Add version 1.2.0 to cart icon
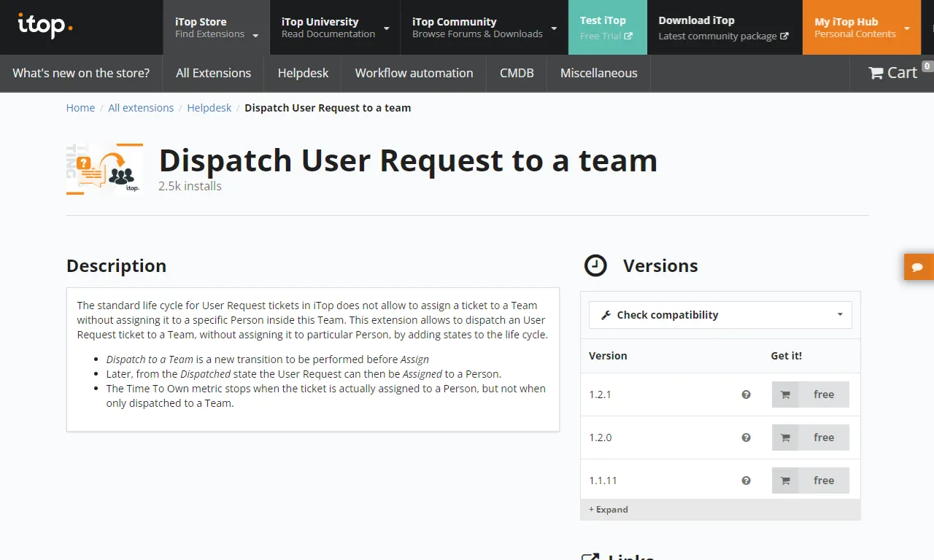Image resolution: width=934 pixels, height=560 pixels. pyautogui.click(x=785, y=437)
